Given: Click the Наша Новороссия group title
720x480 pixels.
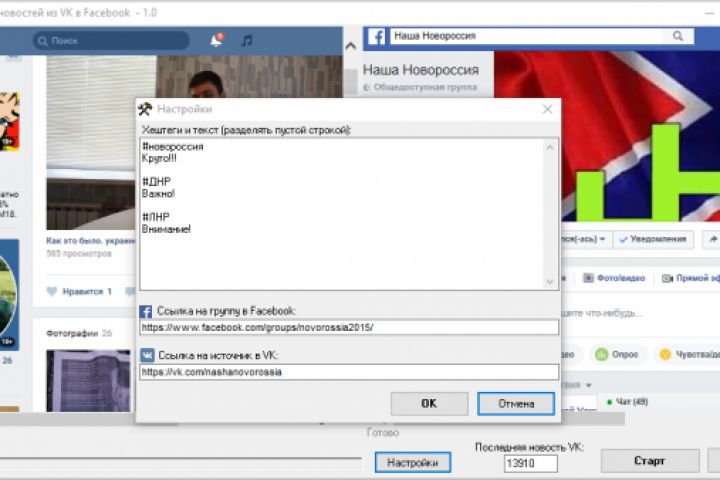Looking at the screenshot, I should [x=421, y=70].
